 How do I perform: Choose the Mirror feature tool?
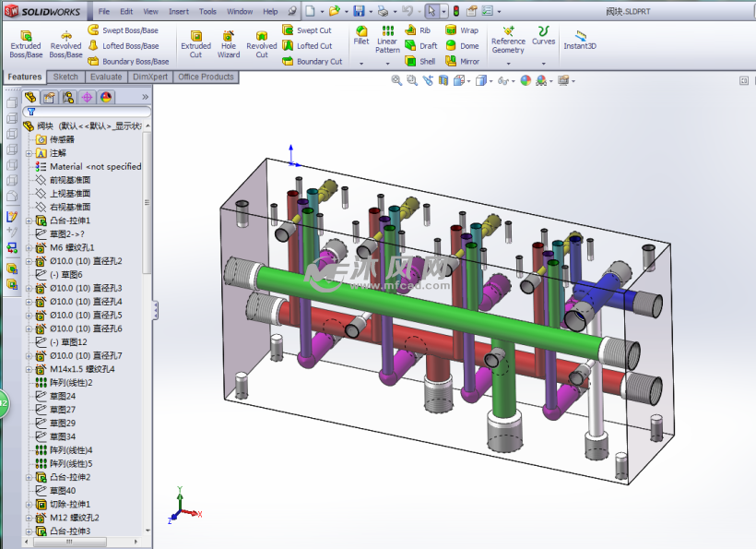[x=463, y=61]
